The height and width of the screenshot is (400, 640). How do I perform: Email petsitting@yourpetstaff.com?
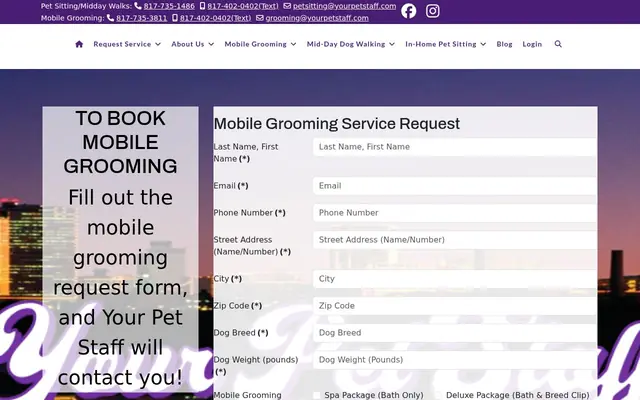(344, 6)
